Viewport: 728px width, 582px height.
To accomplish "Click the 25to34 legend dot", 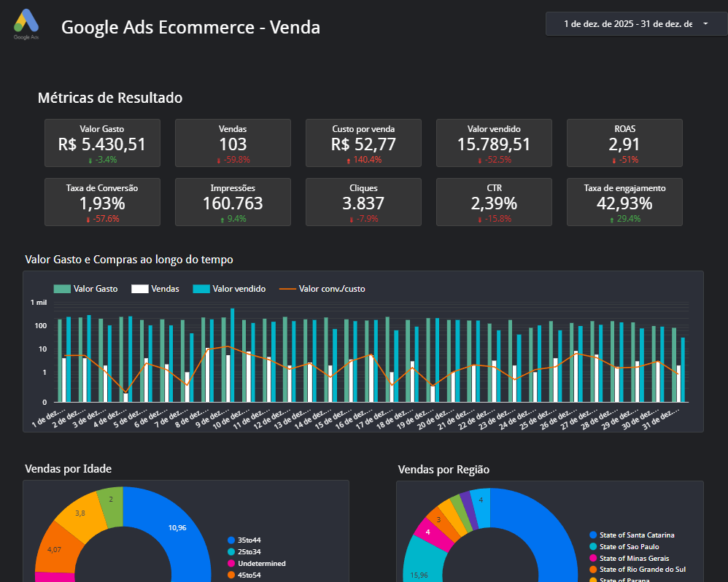I will [x=231, y=552].
